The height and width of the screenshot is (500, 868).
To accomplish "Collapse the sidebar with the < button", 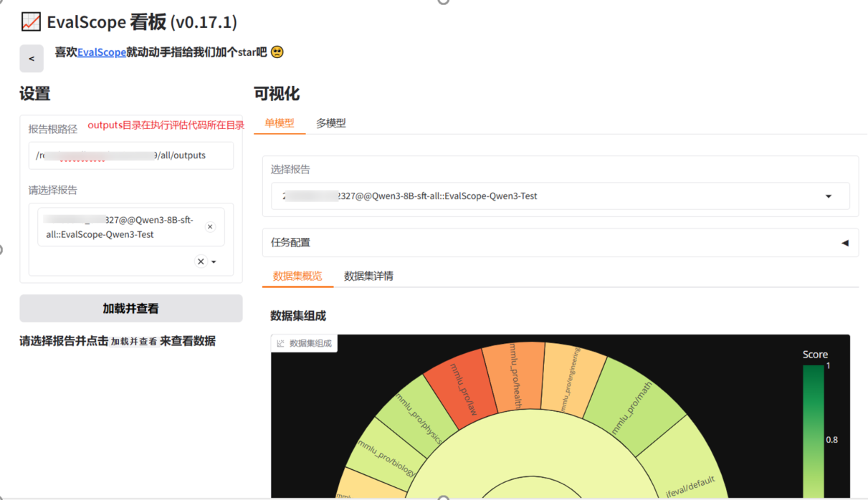I will pyautogui.click(x=32, y=59).
